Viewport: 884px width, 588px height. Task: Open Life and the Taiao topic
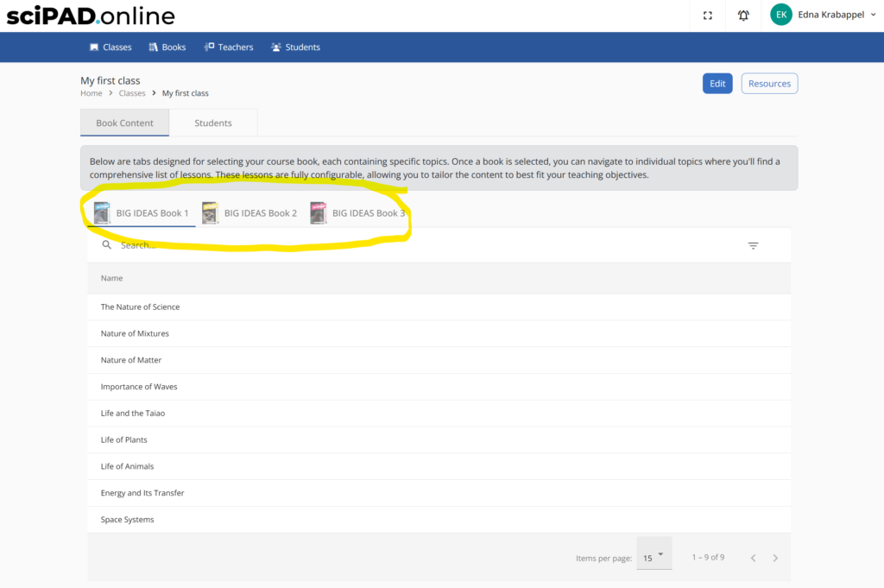[x=439, y=413]
